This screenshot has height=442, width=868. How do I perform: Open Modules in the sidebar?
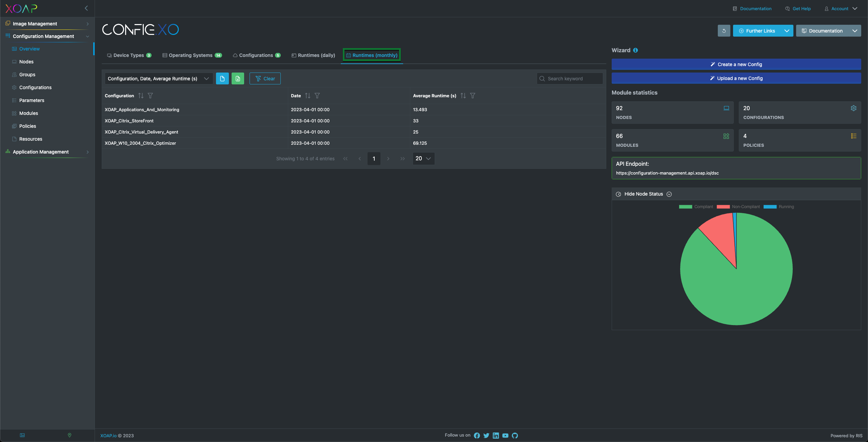pos(28,113)
